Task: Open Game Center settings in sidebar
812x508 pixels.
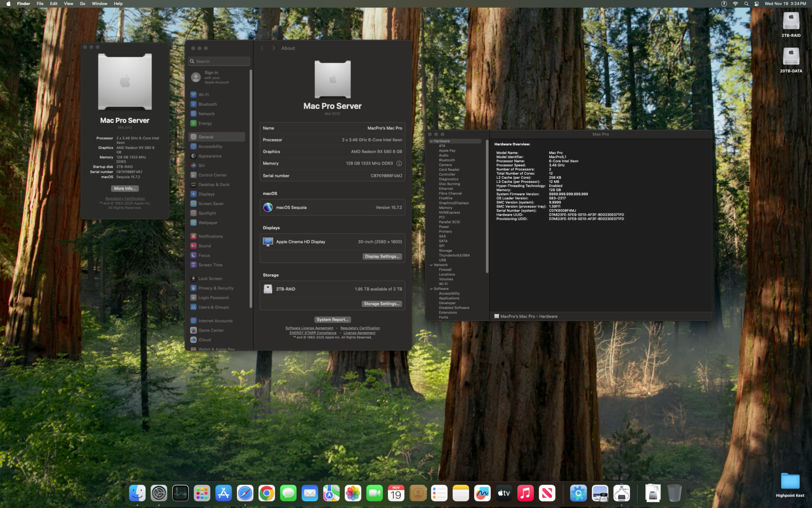Action: coord(211,330)
